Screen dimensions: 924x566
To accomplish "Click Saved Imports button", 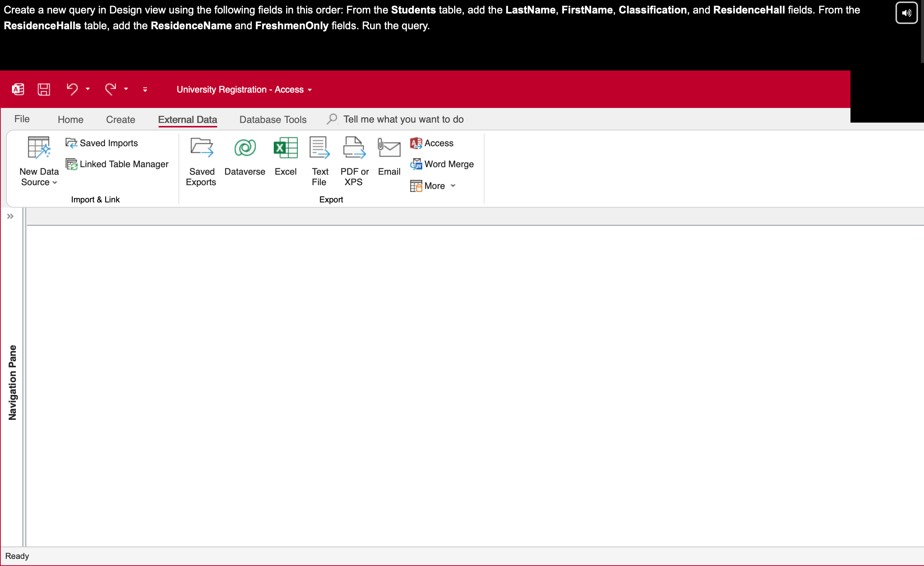I will pyautogui.click(x=102, y=143).
